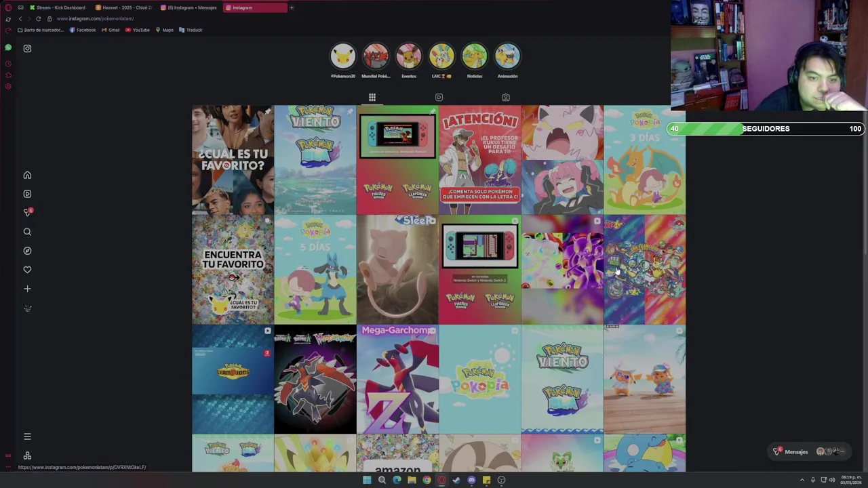
Task: Open Notifications heart icon
Action: [x=27, y=270]
